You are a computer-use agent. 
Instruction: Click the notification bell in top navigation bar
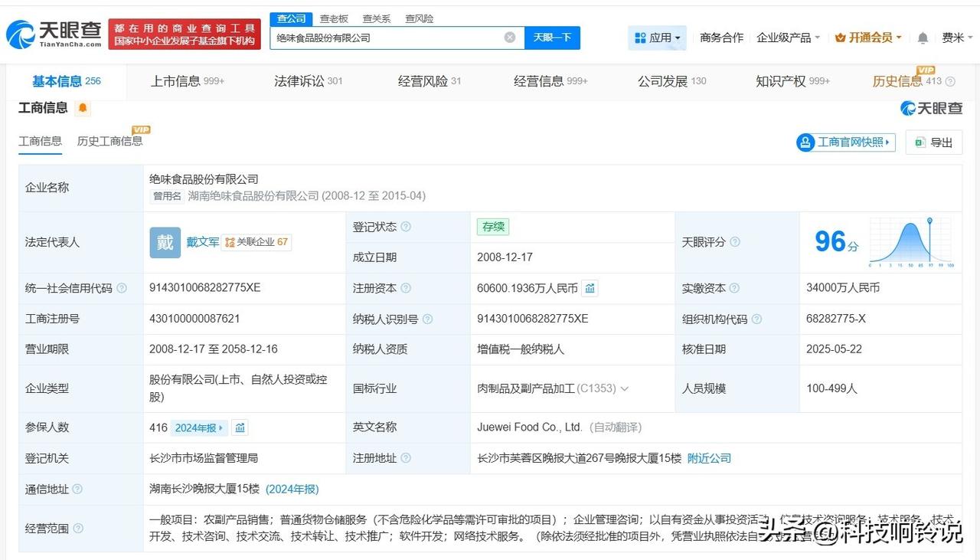click(x=923, y=37)
